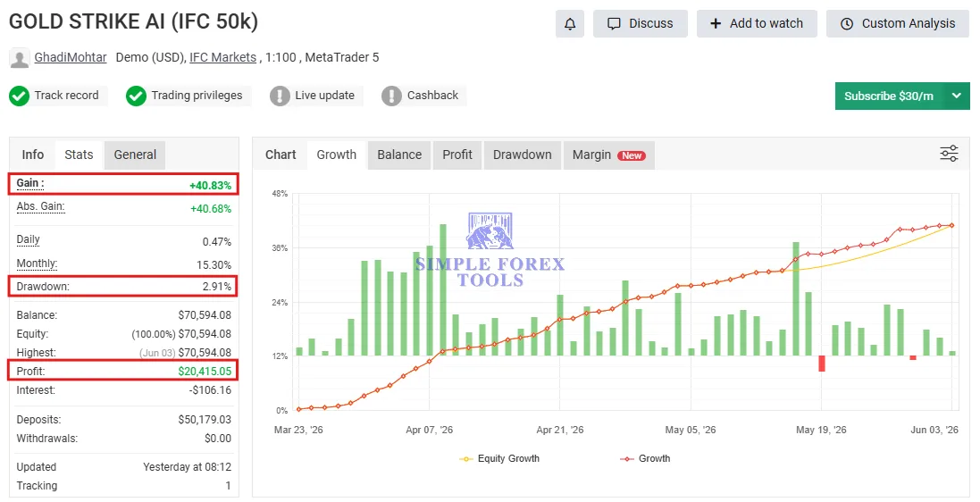
Task: Click the Custom Analysis clock icon
Action: [x=846, y=24]
